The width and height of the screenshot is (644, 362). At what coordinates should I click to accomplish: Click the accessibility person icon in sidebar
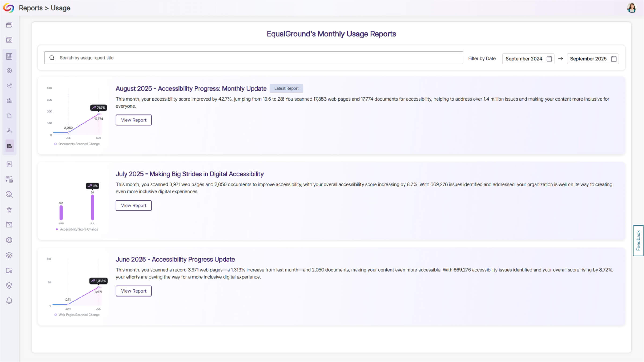[9, 210]
